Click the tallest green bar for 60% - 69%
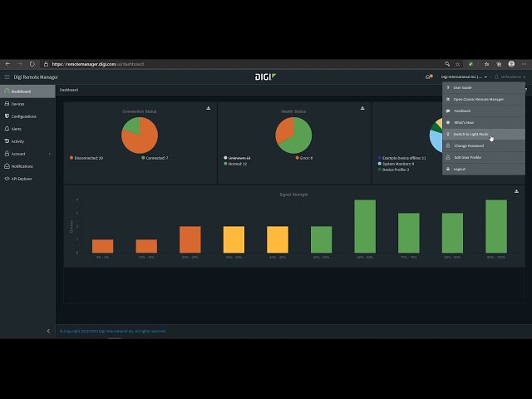 365,226
